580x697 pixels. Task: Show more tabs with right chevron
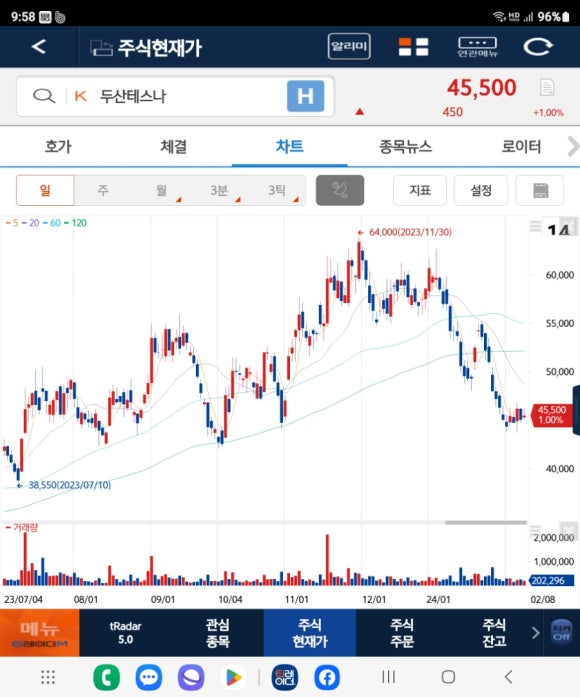[573, 147]
